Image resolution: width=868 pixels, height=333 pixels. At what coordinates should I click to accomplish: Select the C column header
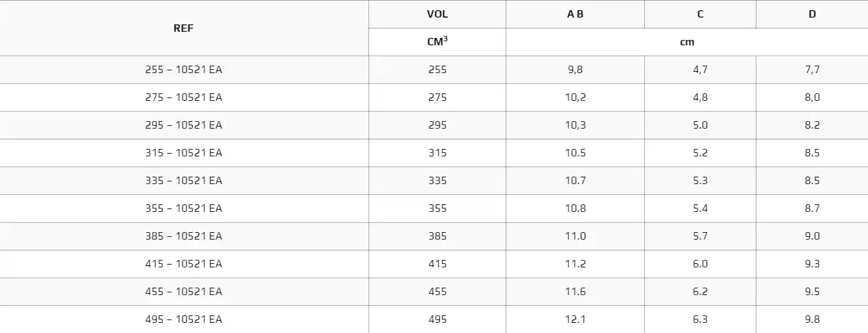tap(700, 14)
